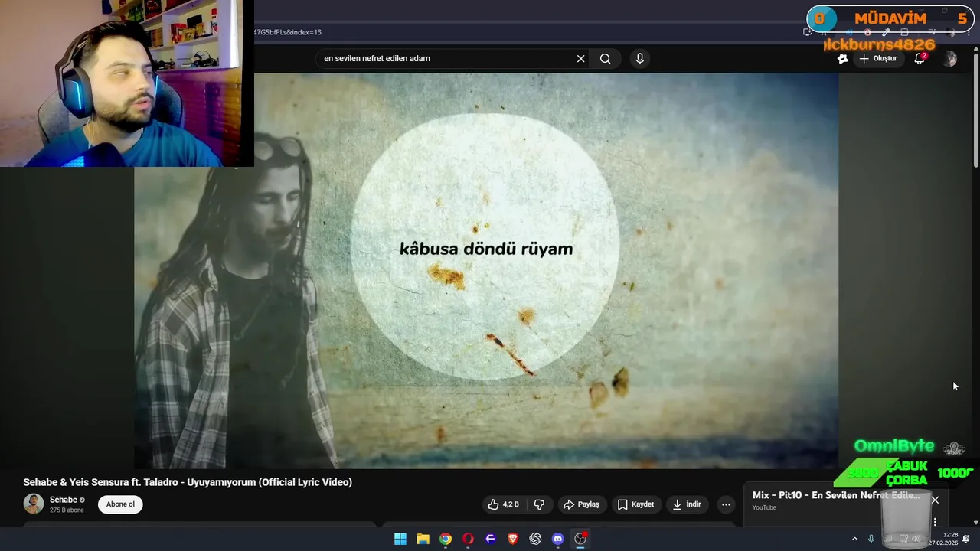Click the Mix - Pit10 playlist title

836,495
